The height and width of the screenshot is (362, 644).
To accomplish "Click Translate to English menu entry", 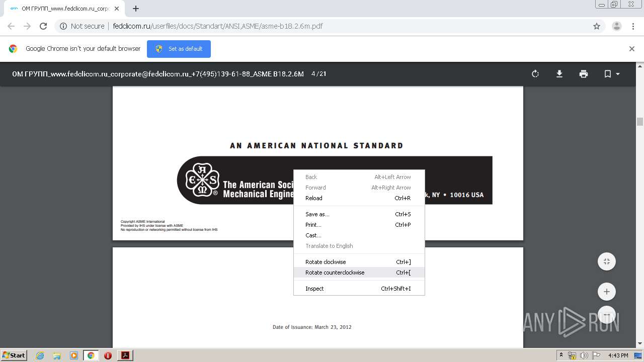I will tap(359, 246).
